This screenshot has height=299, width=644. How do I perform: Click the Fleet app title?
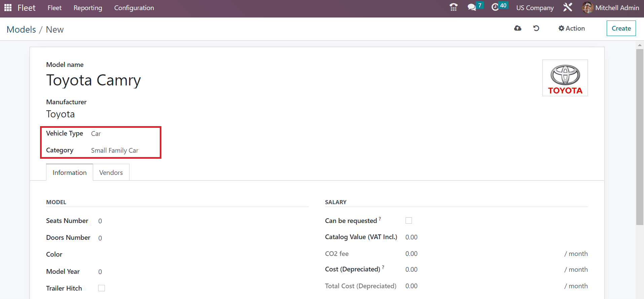click(x=27, y=8)
